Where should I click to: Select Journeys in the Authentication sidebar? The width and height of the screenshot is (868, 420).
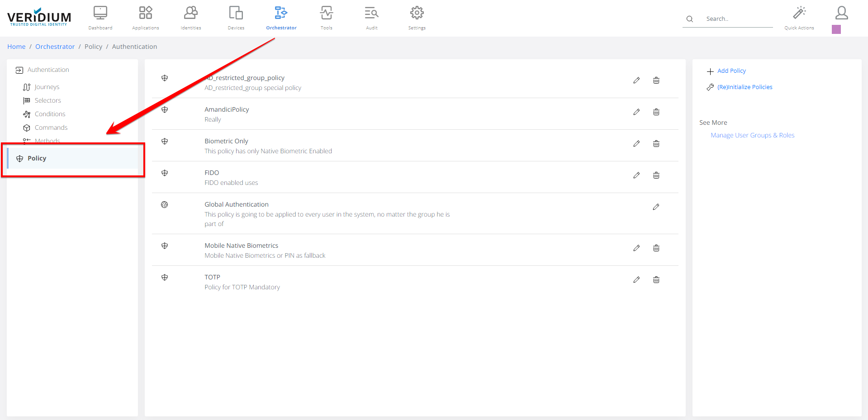(x=47, y=87)
